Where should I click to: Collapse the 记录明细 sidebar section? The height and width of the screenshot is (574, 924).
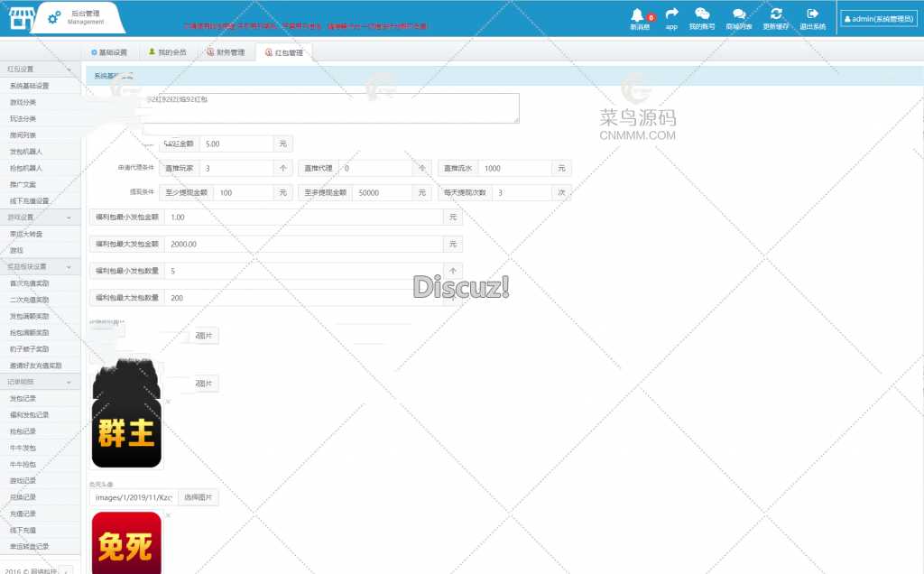coord(69,382)
